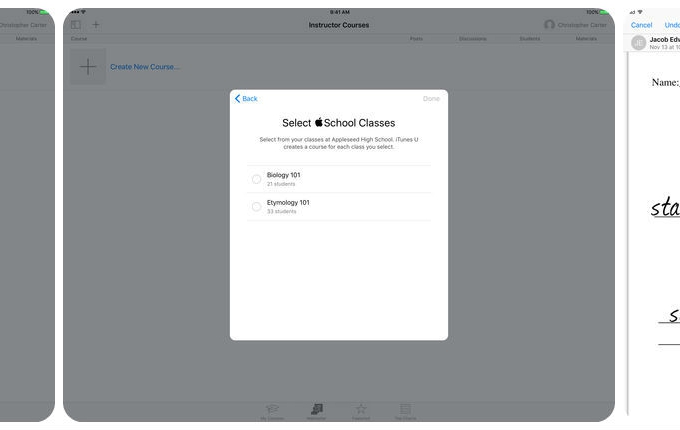Click the Students column header
Image resolution: width=680 pixels, height=430 pixels.
(x=530, y=39)
